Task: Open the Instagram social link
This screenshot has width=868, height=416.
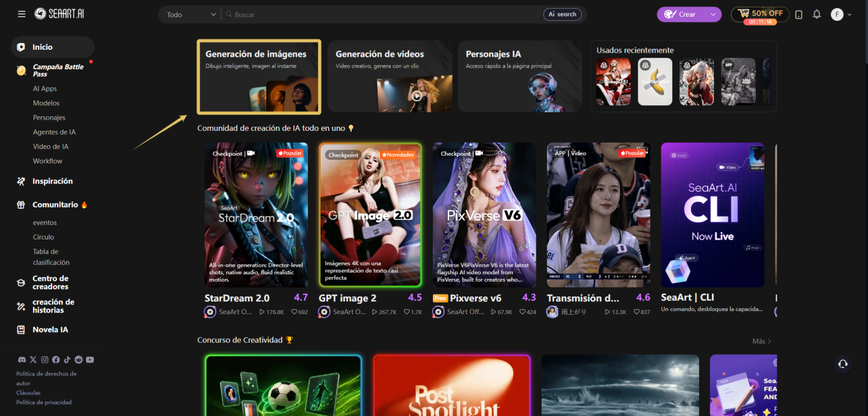Action: pos(45,360)
